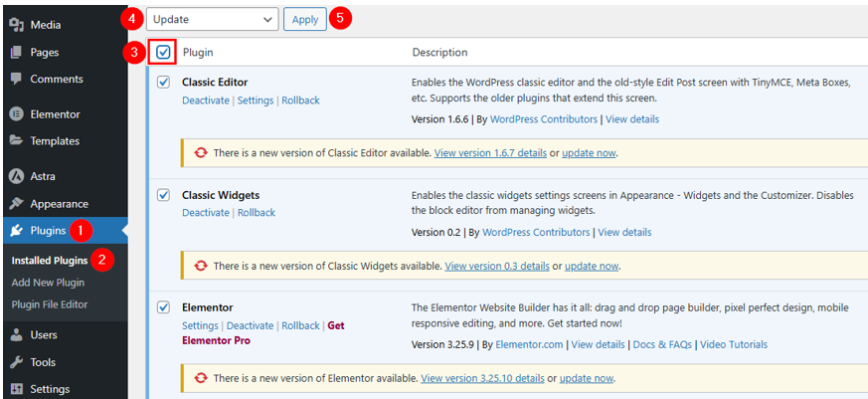View version 0.3 details link
This screenshot has height=399, width=868.
coord(497,266)
